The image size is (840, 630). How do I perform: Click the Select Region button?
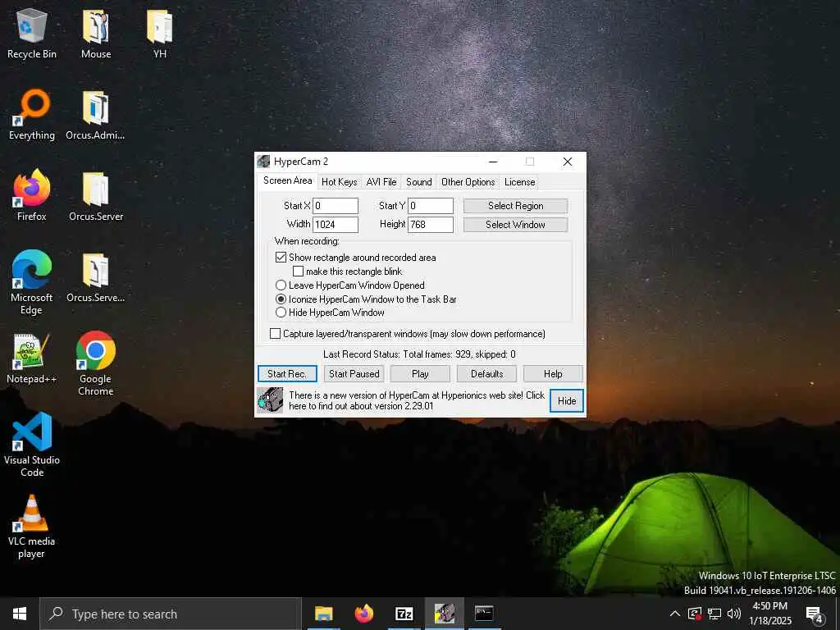515,206
